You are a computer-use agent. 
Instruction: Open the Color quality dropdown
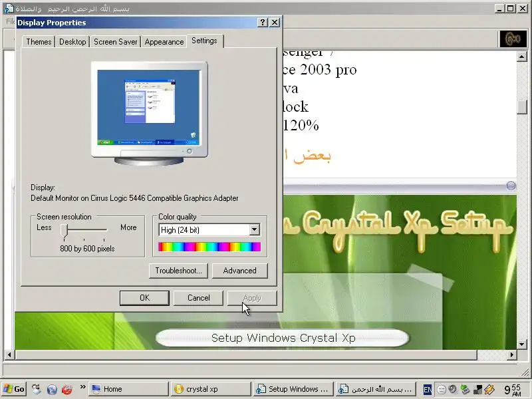pos(255,229)
